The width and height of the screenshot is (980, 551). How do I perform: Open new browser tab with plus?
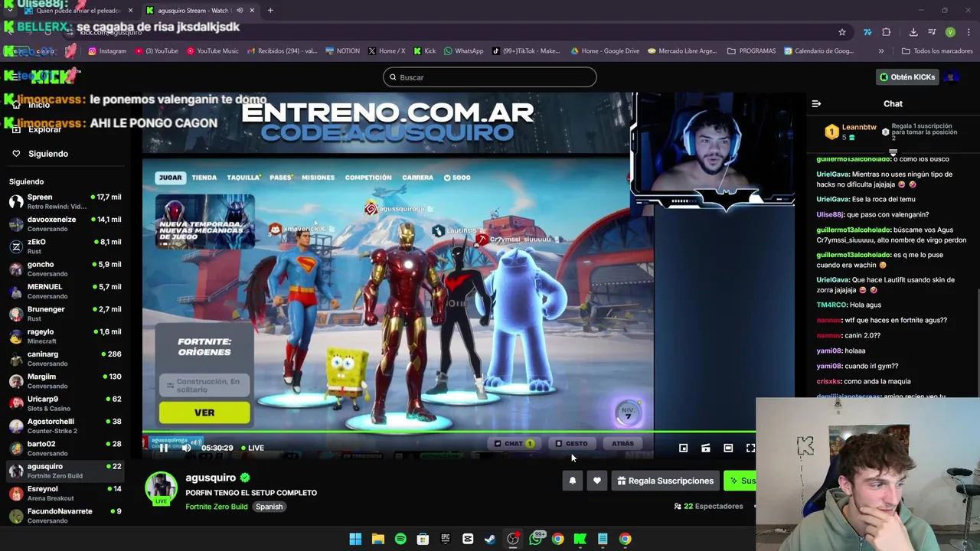tap(270, 11)
